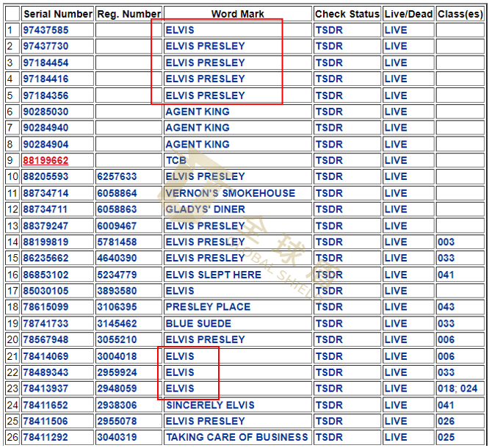
Task: Click the Reg. Number column header
Action: pos(128,14)
